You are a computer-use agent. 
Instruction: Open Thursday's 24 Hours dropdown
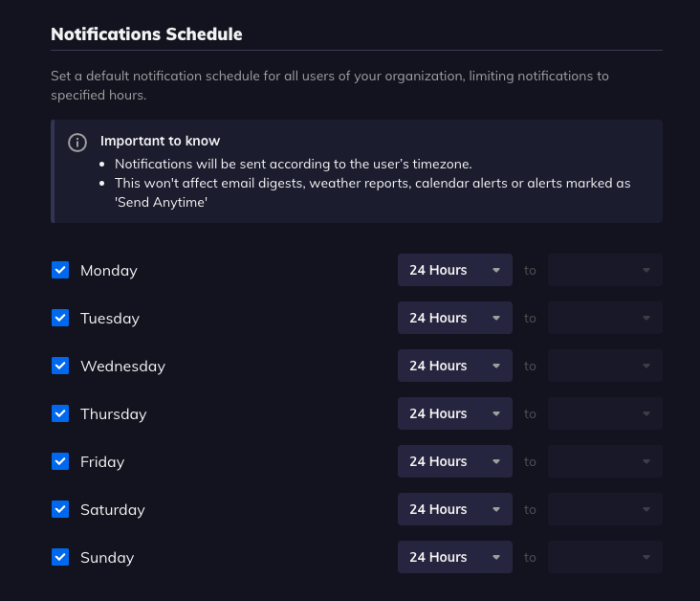pos(454,413)
